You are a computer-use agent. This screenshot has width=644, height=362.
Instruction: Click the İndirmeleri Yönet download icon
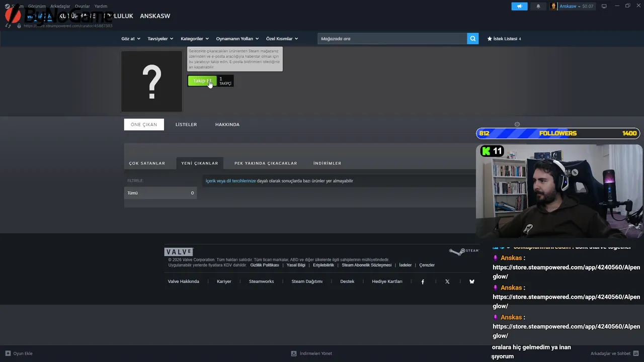pyautogui.click(x=294, y=353)
